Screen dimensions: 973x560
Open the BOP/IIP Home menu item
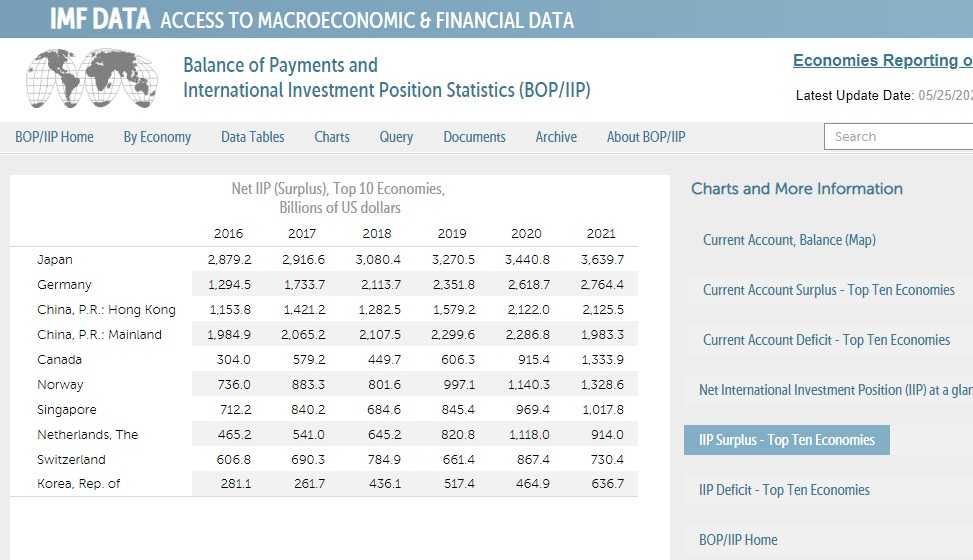[x=54, y=137]
